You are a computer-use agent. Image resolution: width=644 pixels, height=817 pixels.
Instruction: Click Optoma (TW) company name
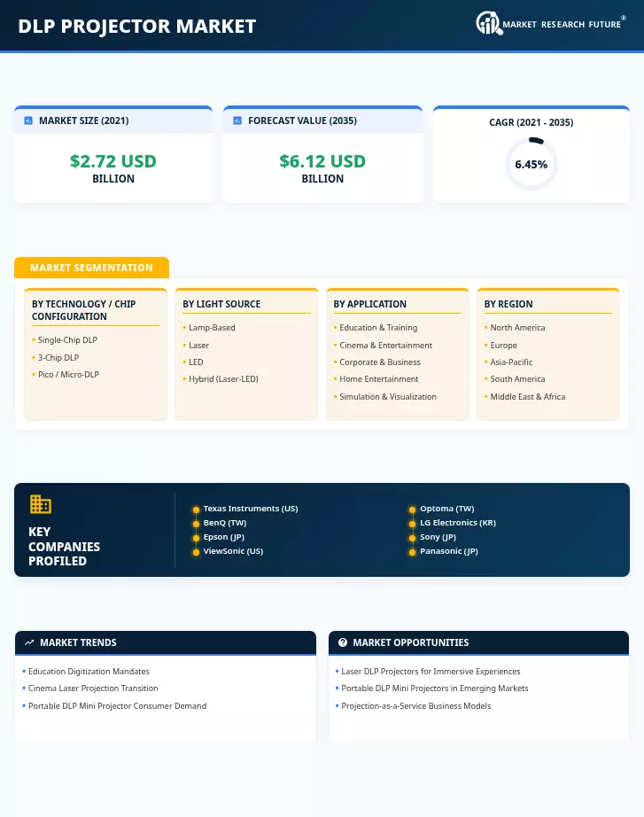point(447,509)
